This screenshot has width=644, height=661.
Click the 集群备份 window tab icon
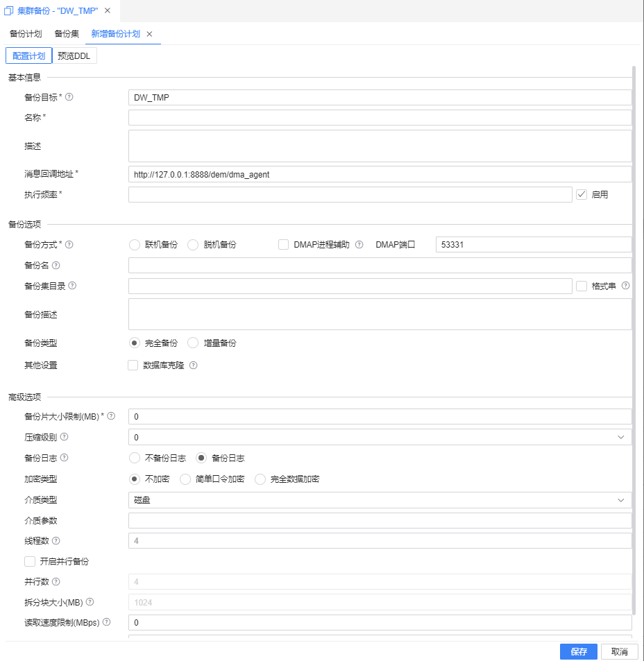click(8, 10)
